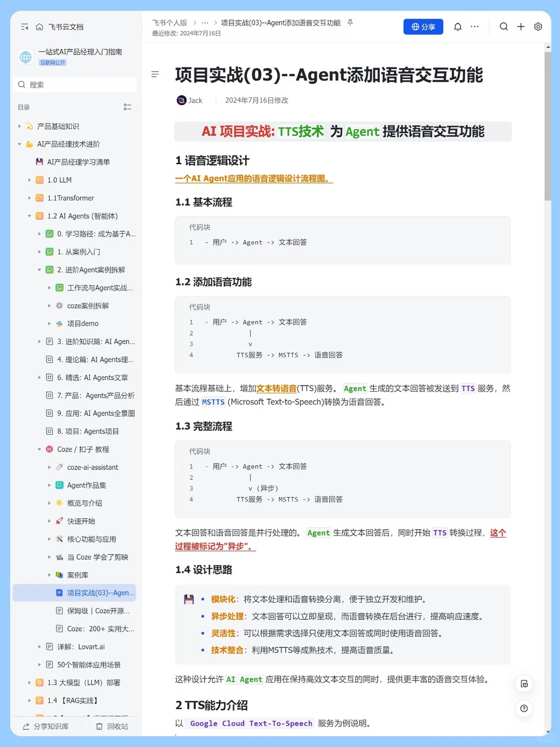The image size is (560, 747).
Task: Click the 飞书个人版 breadcrumb
Action: (x=170, y=23)
